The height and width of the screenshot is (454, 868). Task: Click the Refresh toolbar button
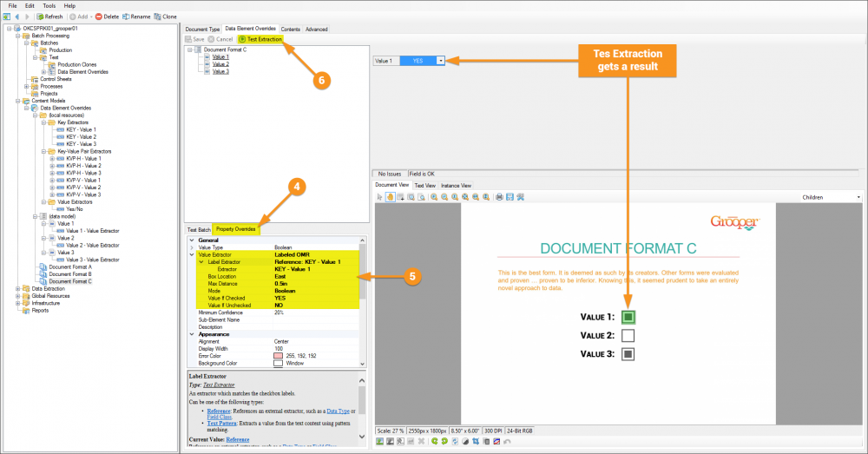tap(49, 16)
